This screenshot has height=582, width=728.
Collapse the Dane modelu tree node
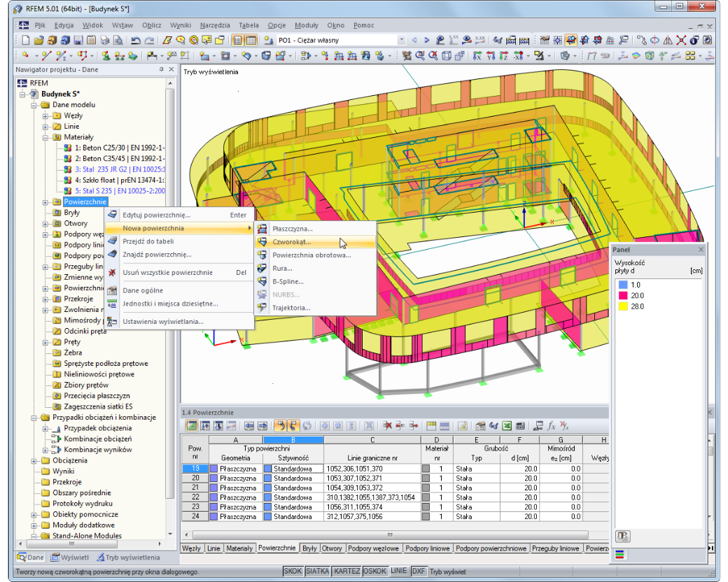click(34, 106)
